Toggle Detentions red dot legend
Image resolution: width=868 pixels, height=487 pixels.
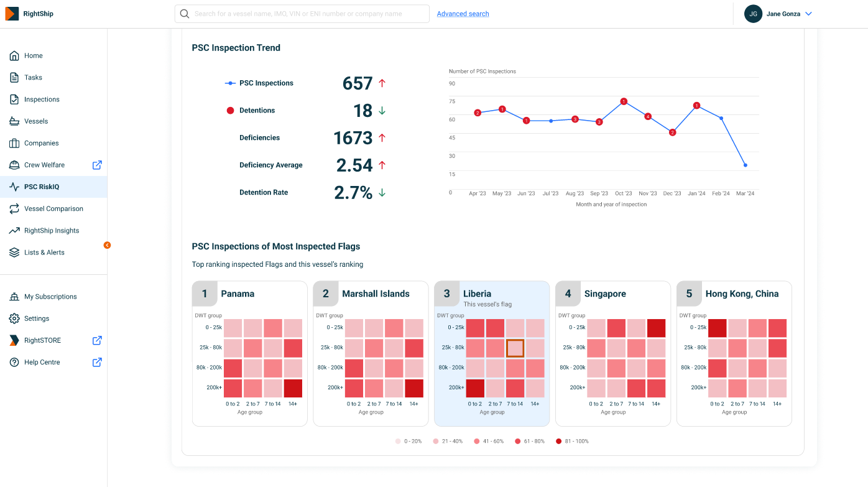tap(231, 111)
